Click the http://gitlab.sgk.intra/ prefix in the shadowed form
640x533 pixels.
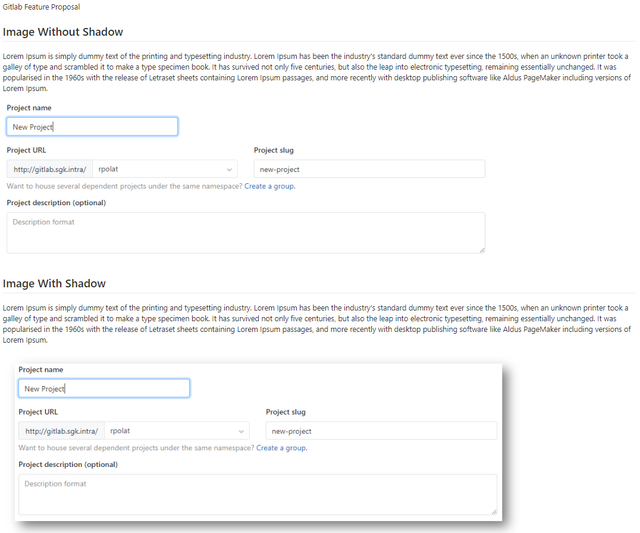pos(61,431)
